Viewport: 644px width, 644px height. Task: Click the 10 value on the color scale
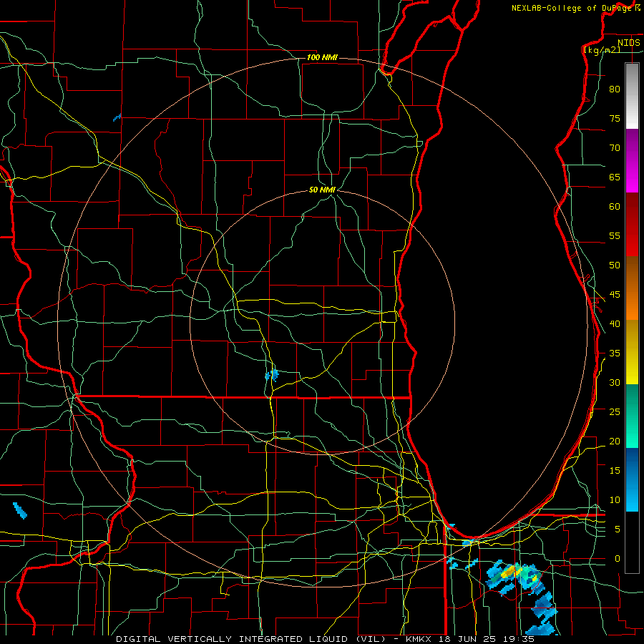click(x=615, y=500)
